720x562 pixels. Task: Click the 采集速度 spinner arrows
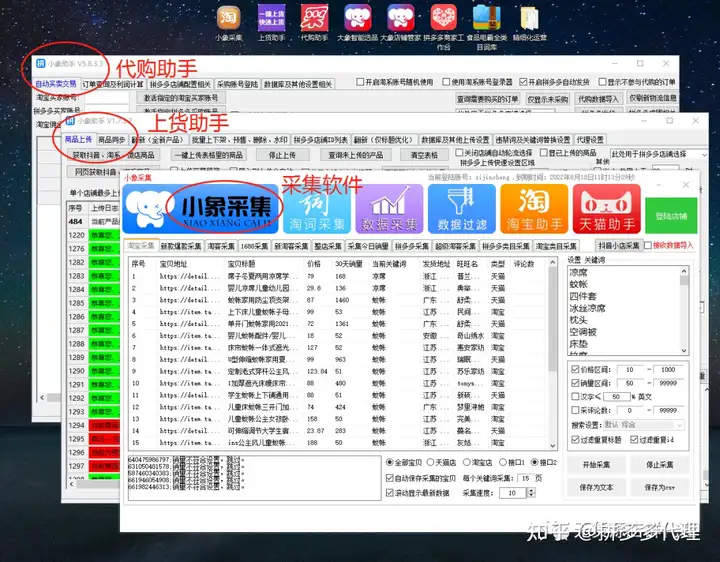tap(531, 493)
